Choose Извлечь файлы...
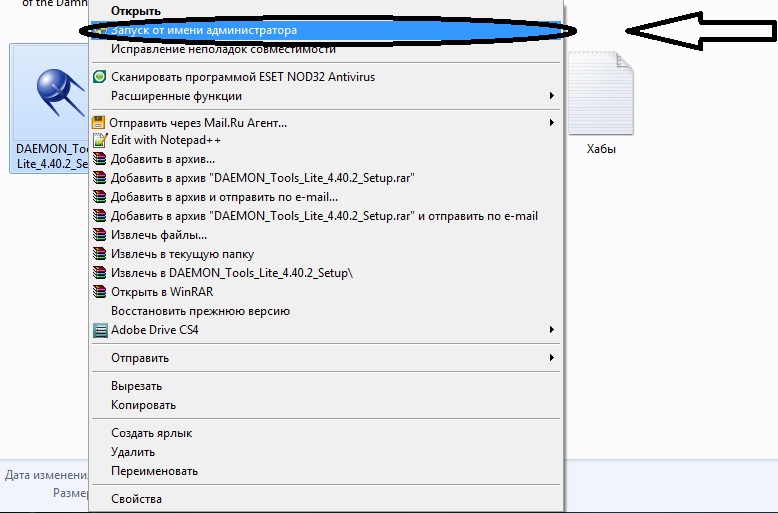 (326, 235)
